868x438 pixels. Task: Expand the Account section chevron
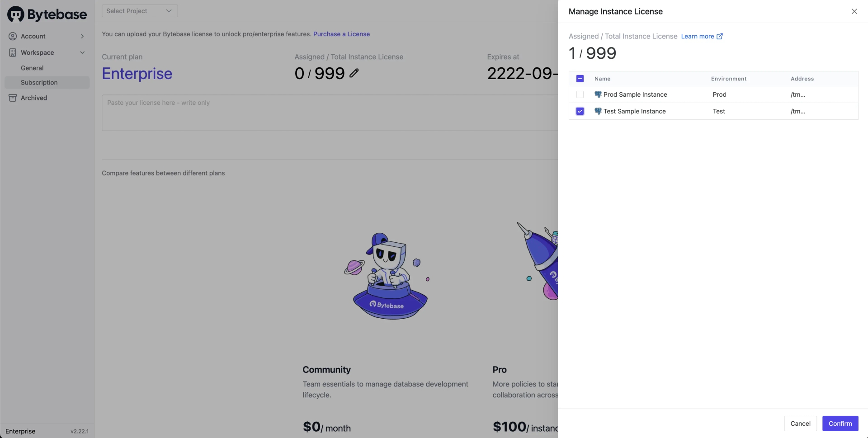(x=82, y=36)
